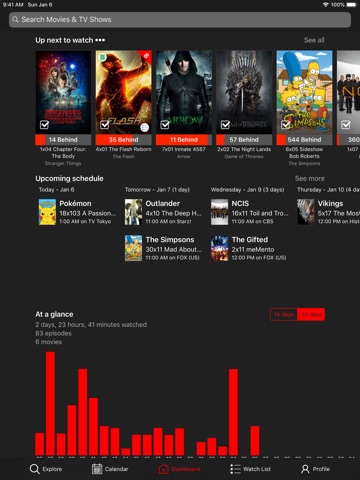Image resolution: width=360 pixels, height=480 pixels.
Task: Click the Pokémon title in schedule
Action: [x=75, y=204]
